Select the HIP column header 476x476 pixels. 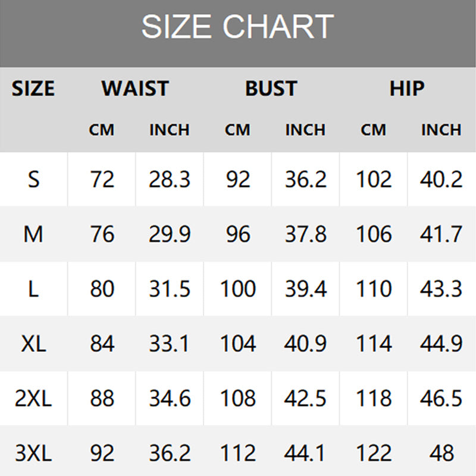pos(407,89)
